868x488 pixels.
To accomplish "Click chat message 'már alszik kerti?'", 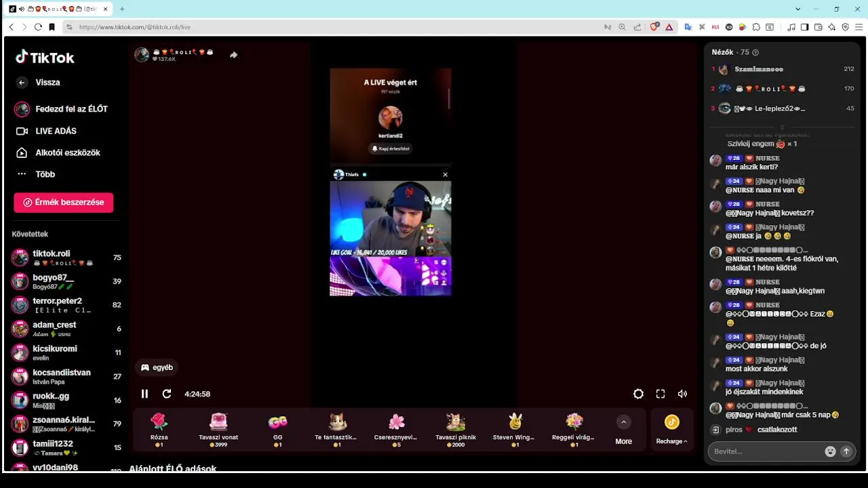I will (751, 167).
